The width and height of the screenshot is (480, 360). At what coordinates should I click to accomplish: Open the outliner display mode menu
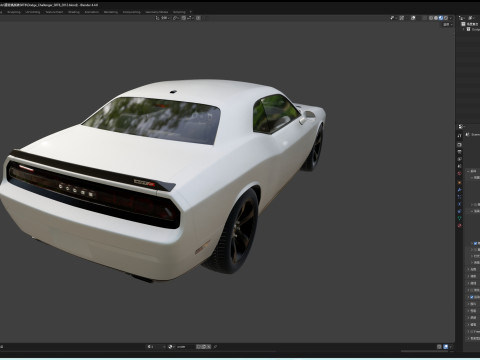click(x=462, y=18)
